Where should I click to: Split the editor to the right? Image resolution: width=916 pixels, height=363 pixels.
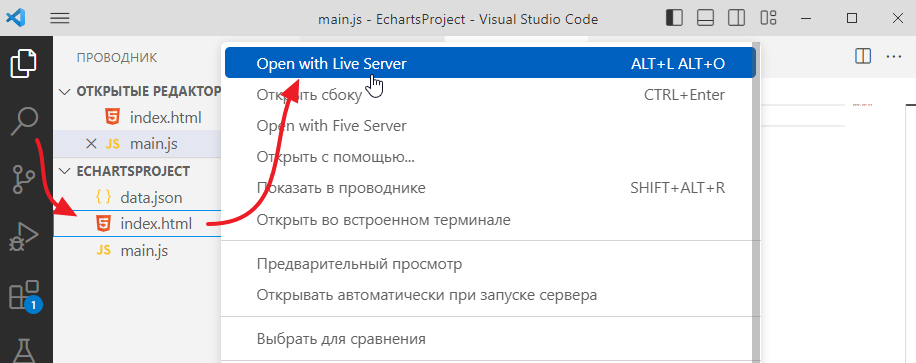(862, 57)
